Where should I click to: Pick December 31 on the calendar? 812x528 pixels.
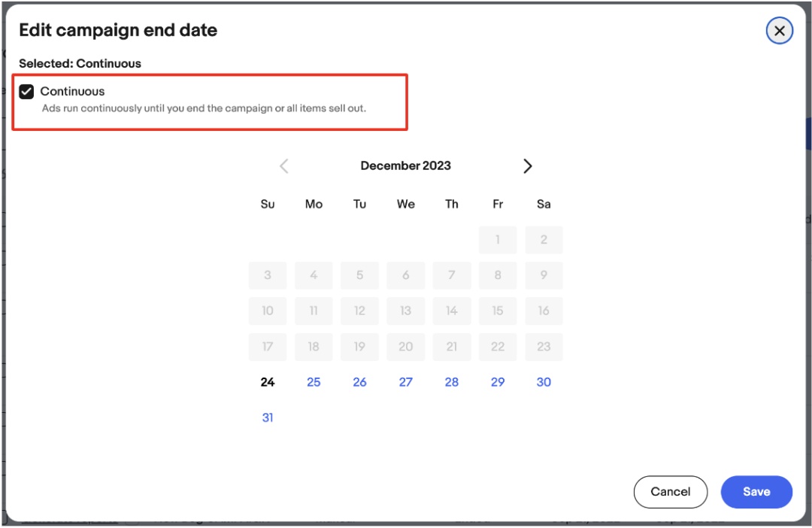(267, 417)
